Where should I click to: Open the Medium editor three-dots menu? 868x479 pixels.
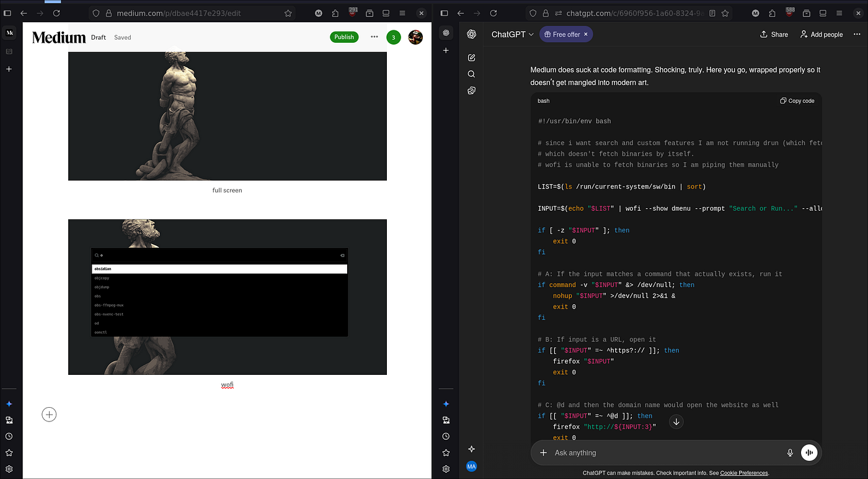pos(374,37)
